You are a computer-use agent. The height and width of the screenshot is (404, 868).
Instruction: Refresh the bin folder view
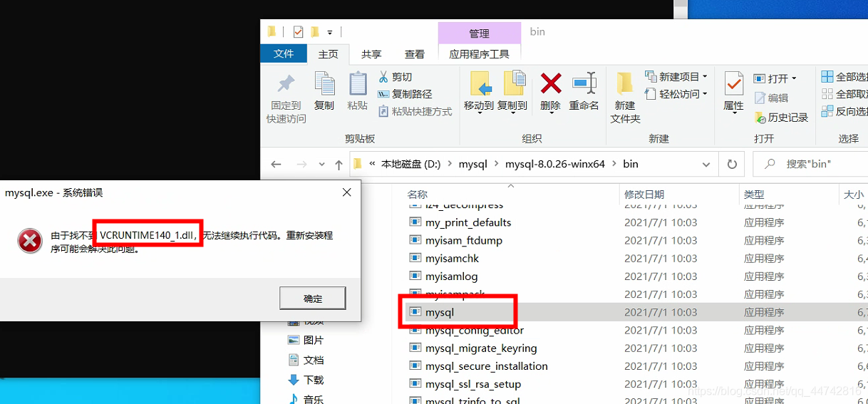pyautogui.click(x=731, y=164)
